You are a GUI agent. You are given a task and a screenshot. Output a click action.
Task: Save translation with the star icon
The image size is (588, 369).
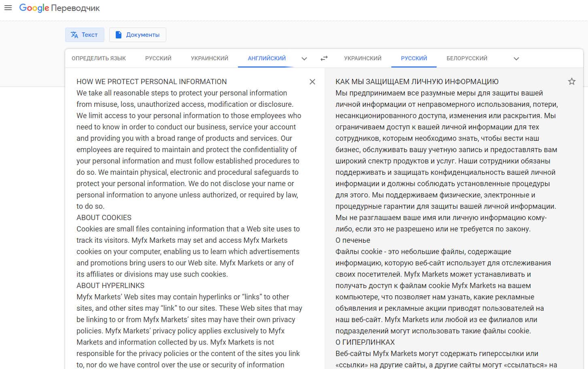(x=572, y=81)
